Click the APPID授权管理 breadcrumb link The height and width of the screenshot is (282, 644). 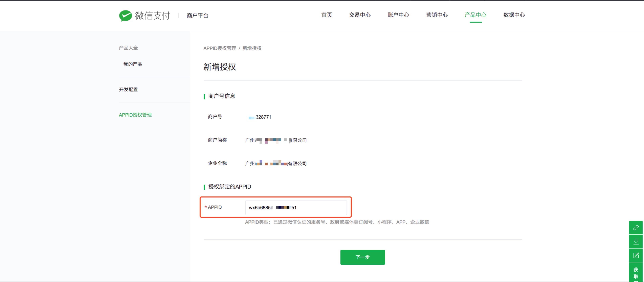click(x=220, y=48)
